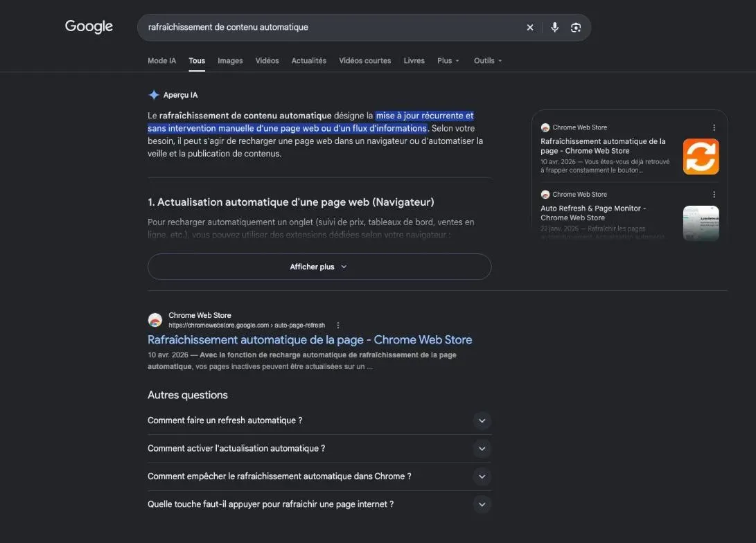Click the Chrome Web Store favicon in search result
This screenshot has height=543, width=756.
pos(155,320)
